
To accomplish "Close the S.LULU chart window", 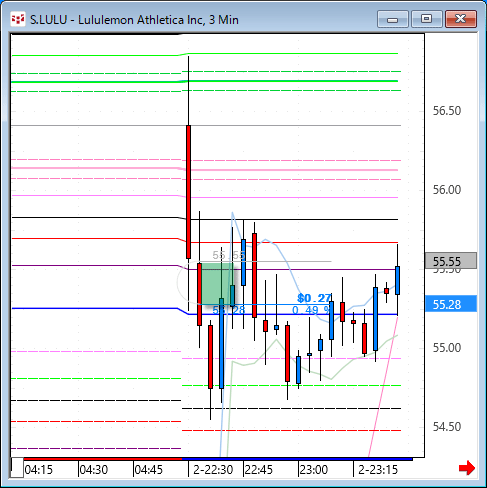I will [x=461, y=19].
